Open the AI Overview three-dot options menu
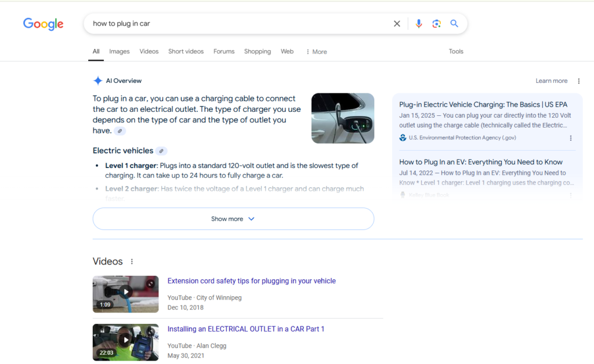Viewport: 594px width, 364px height. point(578,81)
